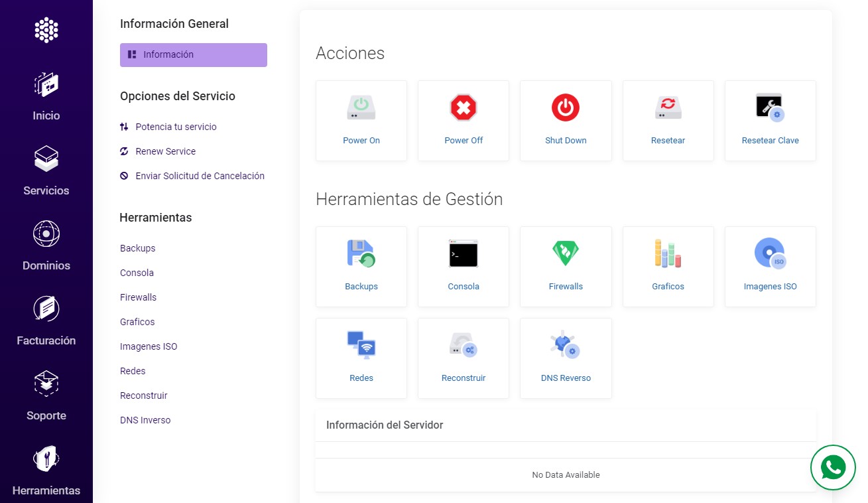868x503 pixels.
Task: Click the Reconstruir server gear icon
Action: (x=464, y=344)
